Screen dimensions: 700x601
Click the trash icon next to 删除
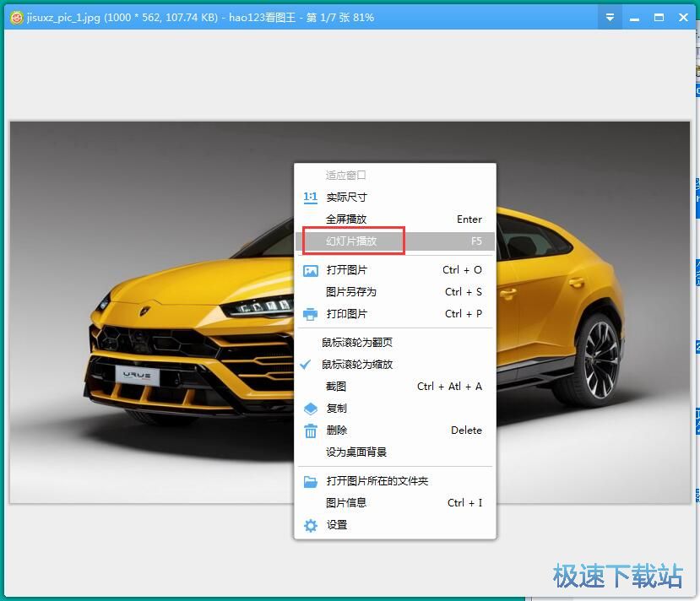(311, 430)
